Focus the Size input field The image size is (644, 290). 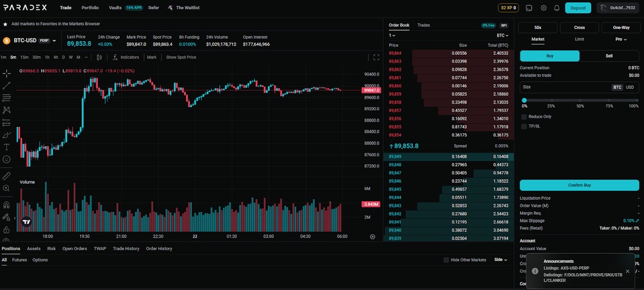565,87
